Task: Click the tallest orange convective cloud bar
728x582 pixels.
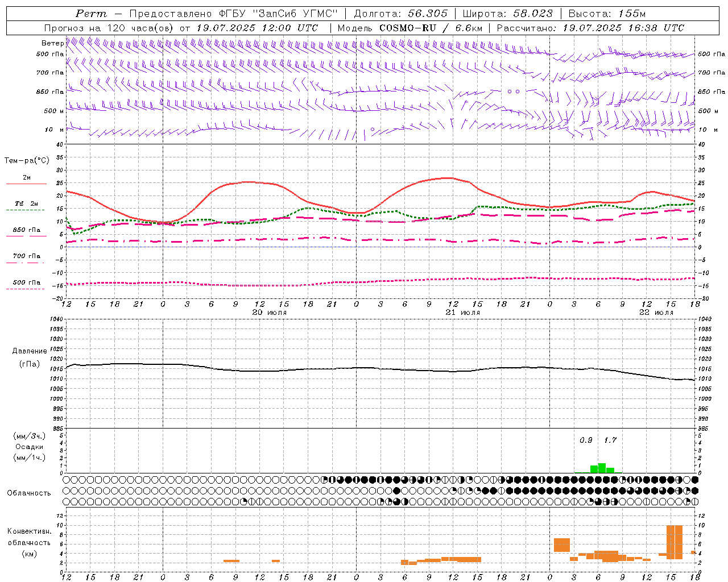Action: coord(675,542)
